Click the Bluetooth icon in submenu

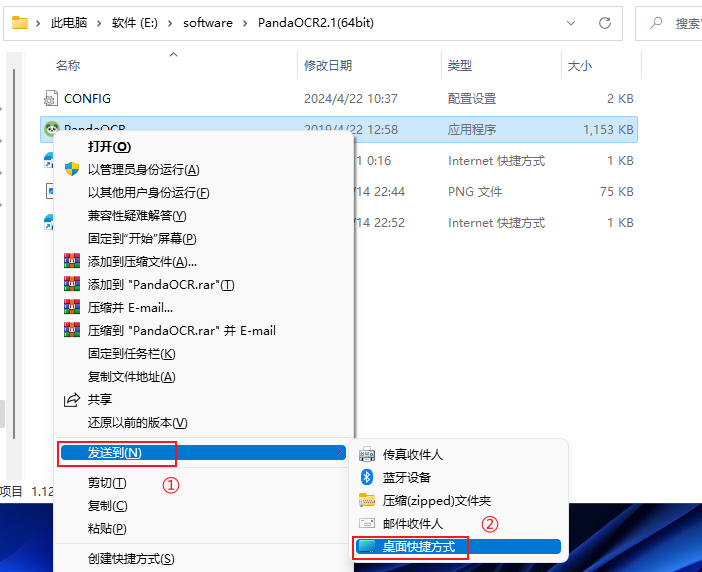pos(367,477)
